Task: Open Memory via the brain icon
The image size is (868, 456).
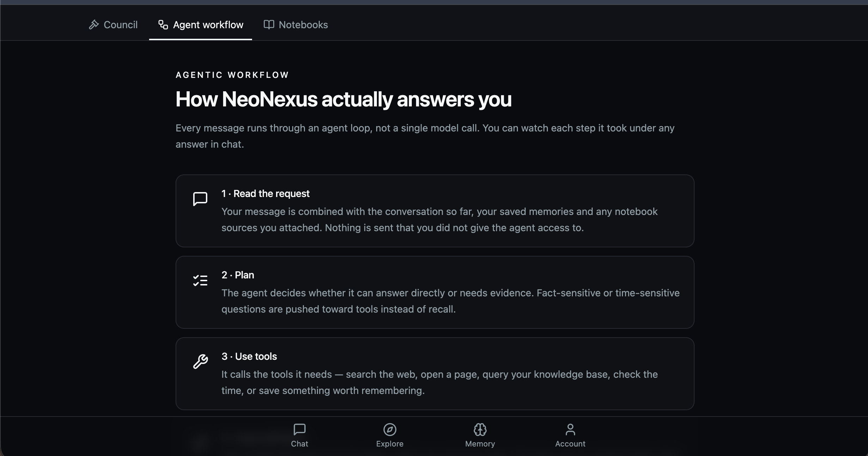Action: click(x=480, y=429)
